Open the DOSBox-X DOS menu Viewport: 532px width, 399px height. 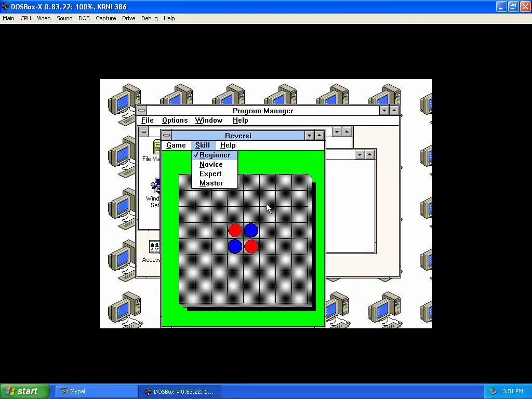[x=84, y=18]
